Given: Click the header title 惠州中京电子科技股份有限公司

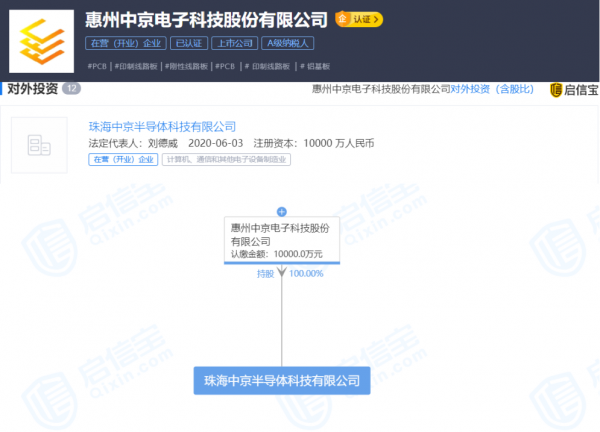Looking at the screenshot, I should [206, 20].
